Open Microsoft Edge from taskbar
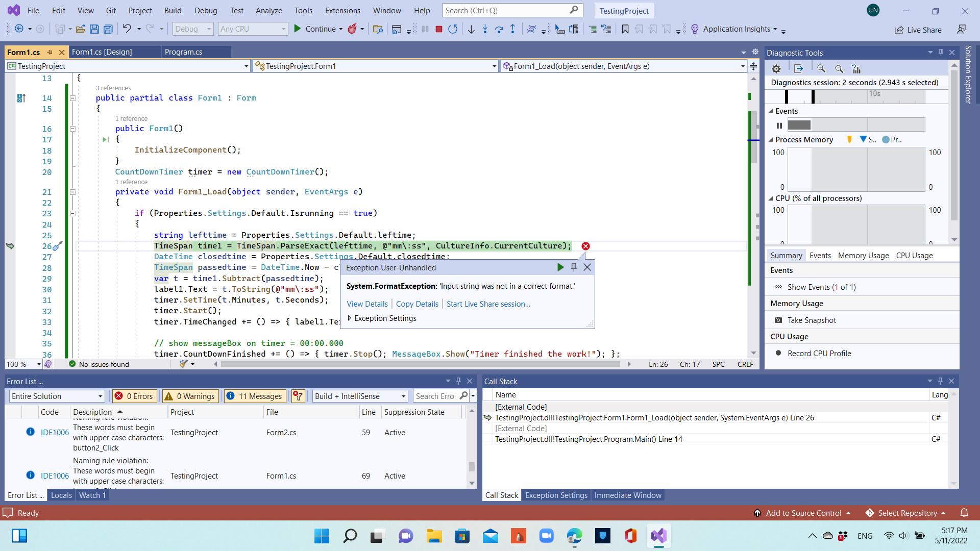 574,536
